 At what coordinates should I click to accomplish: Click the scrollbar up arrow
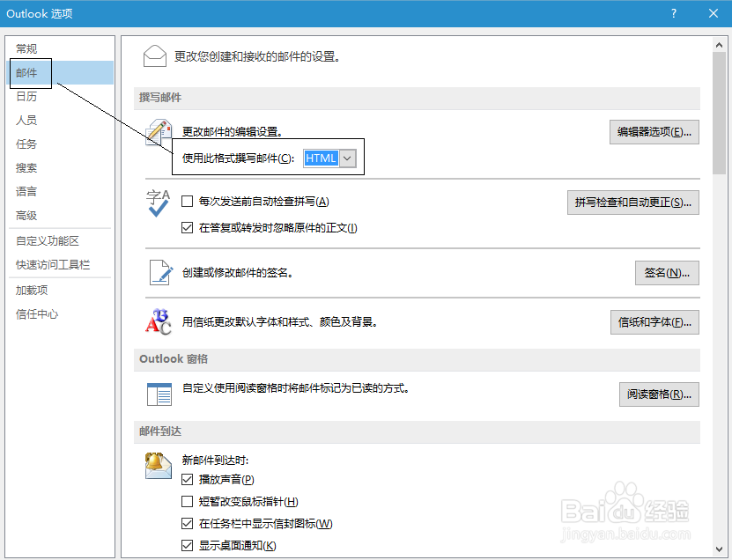(x=719, y=45)
